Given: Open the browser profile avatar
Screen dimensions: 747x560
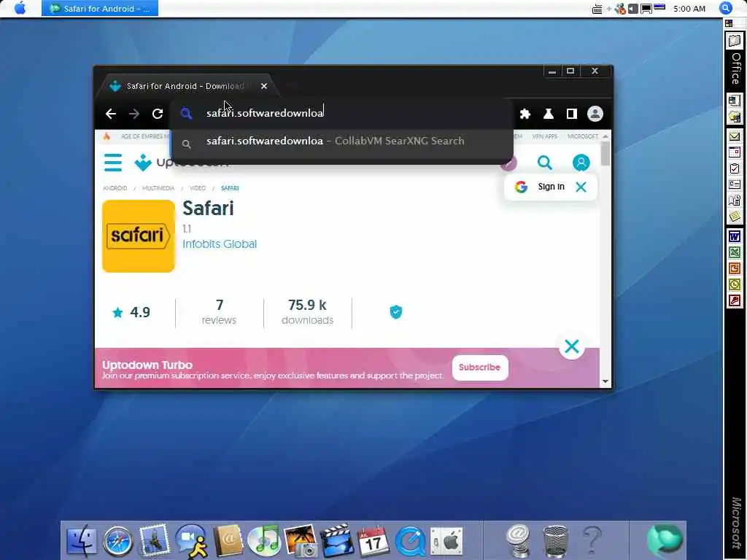Looking at the screenshot, I should [x=595, y=114].
